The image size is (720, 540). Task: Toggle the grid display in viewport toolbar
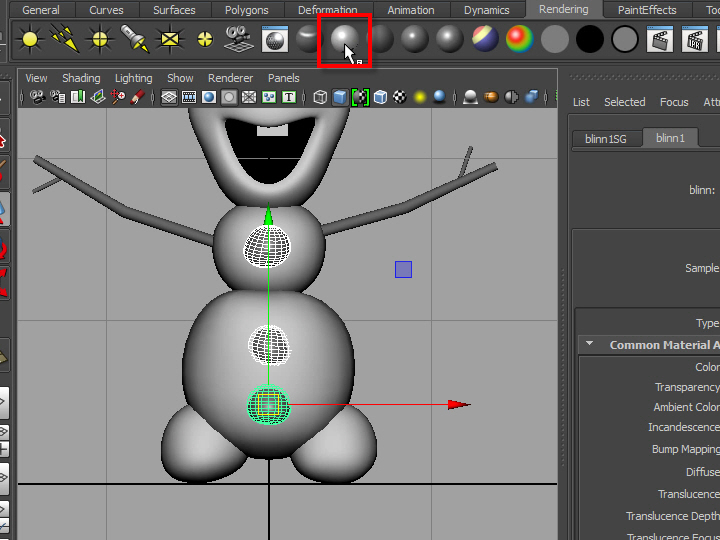click(x=169, y=97)
